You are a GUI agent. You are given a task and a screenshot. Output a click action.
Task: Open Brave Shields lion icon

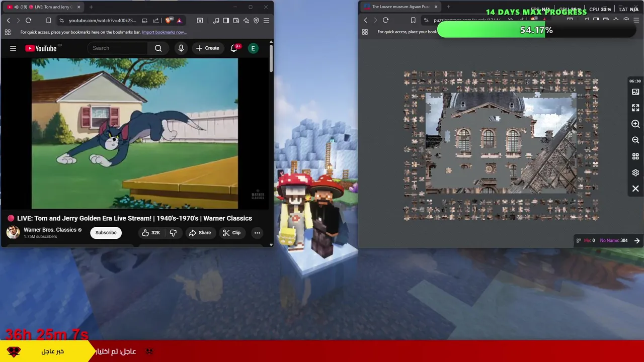point(169,20)
